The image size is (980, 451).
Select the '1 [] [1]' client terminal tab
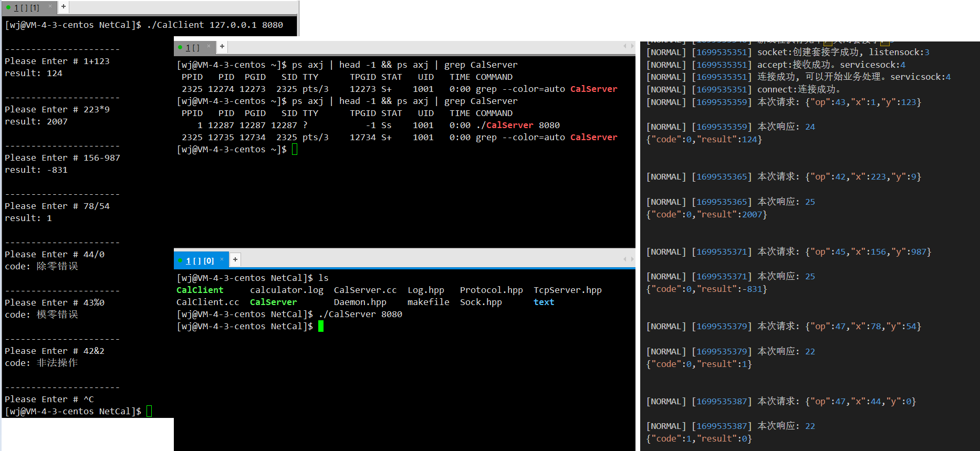pos(26,7)
